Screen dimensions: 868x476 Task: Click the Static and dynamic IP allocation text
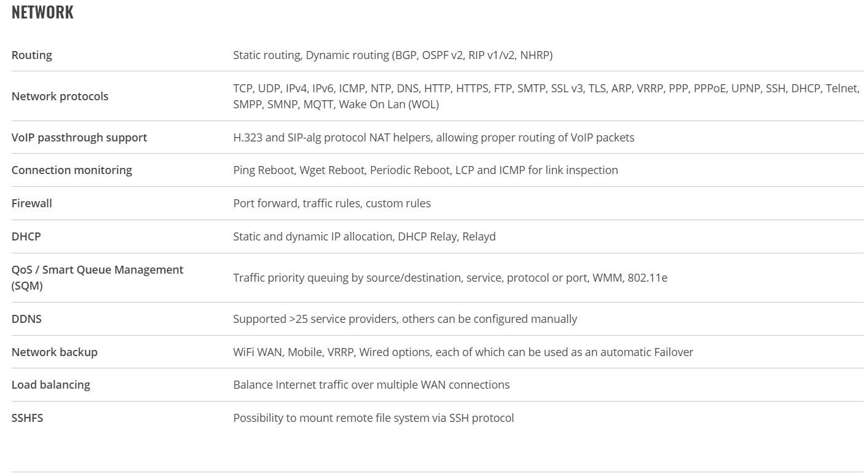(364, 236)
